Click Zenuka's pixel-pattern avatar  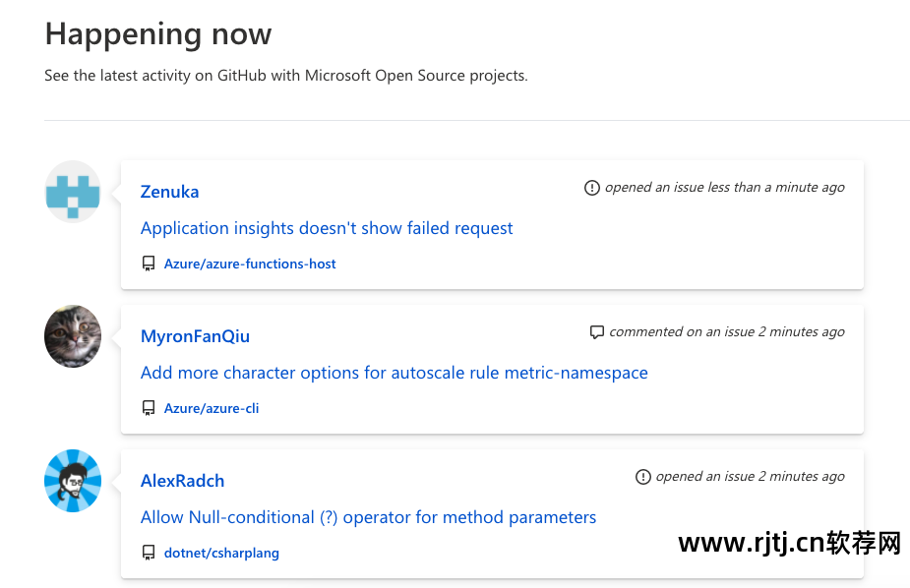click(73, 192)
